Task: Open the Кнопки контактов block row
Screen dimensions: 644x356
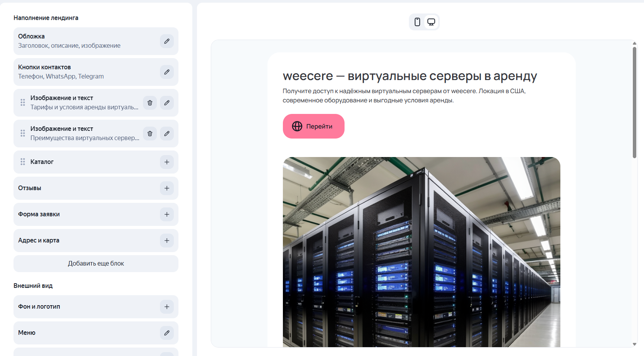Action: point(96,72)
